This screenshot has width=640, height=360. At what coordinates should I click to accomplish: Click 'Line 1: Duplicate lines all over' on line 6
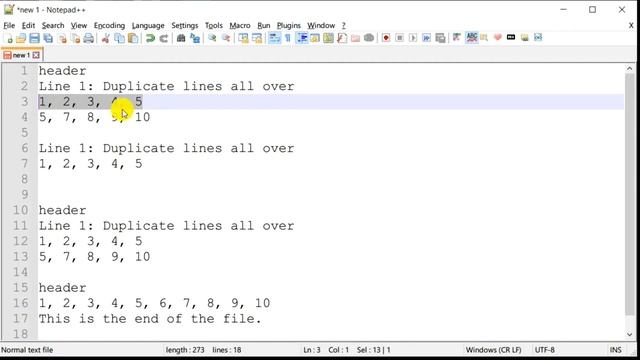pyautogui.click(x=166, y=149)
